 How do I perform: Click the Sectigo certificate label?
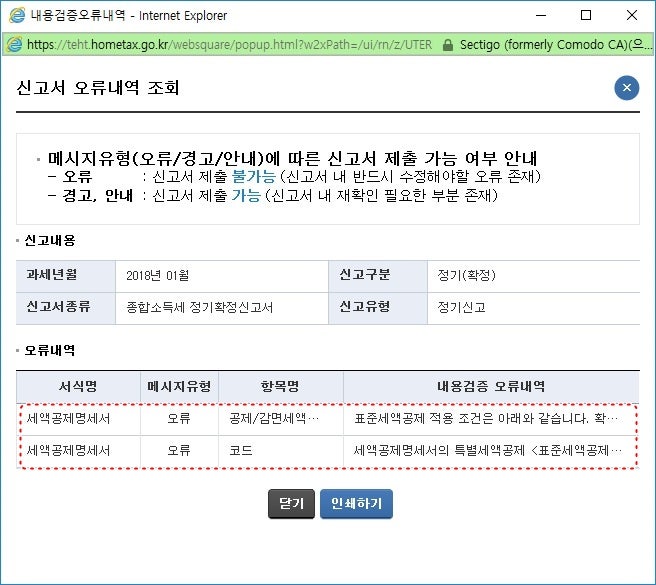pos(556,44)
